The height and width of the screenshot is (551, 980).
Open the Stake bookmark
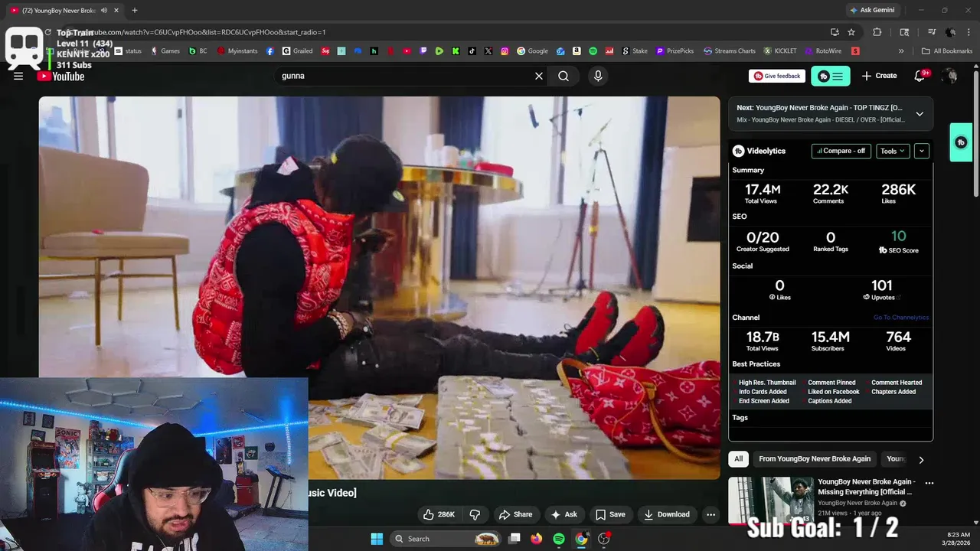click(x=635, y=51)
